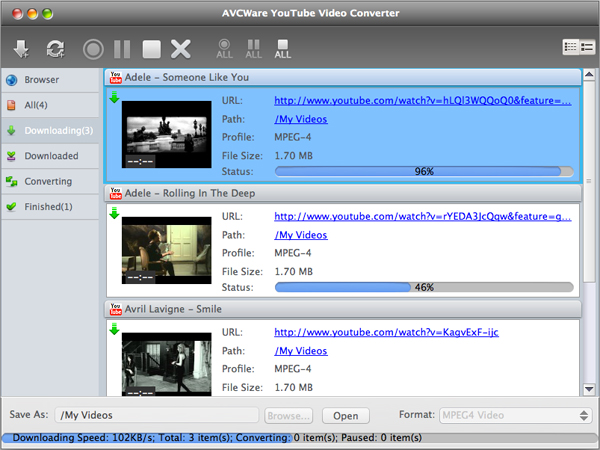Image resolution: width=600 pixels, height=450 pixels.
Task: Start the selected task with record button
Action: (x=93, y=49)
